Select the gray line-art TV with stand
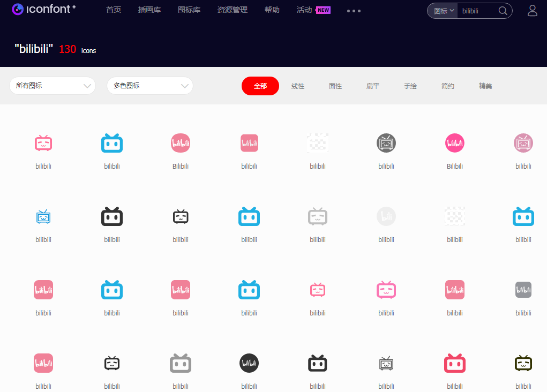 tap(386, 364)
